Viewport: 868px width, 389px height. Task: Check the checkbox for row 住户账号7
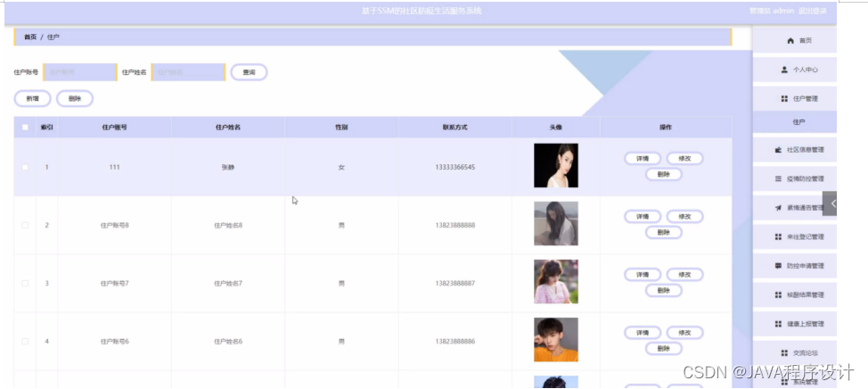coord(25,283)
